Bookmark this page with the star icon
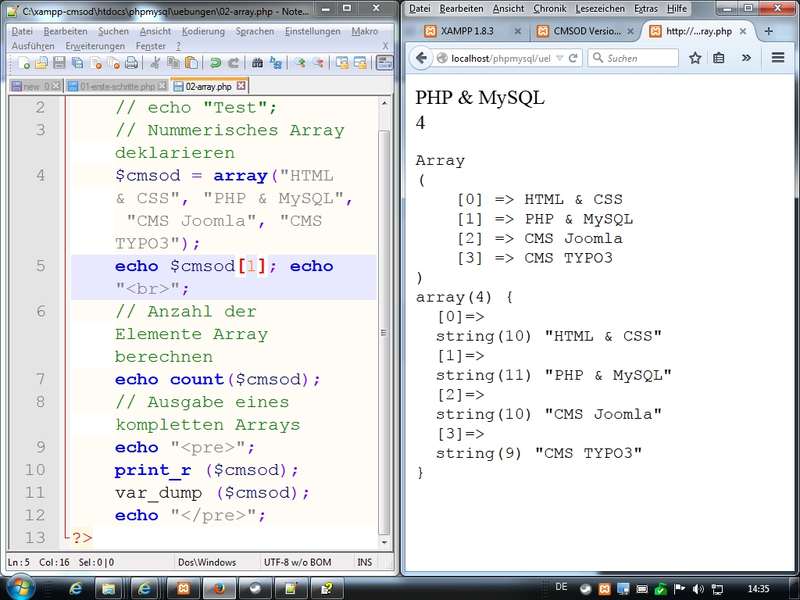Viewport: 800px width, 600px height. [x=696, y=58]
